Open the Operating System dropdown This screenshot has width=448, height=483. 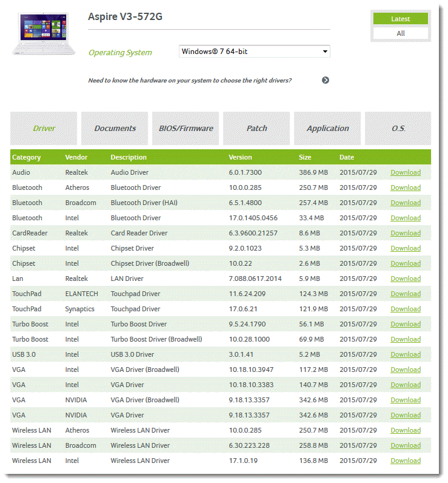(x=254, y=51)
